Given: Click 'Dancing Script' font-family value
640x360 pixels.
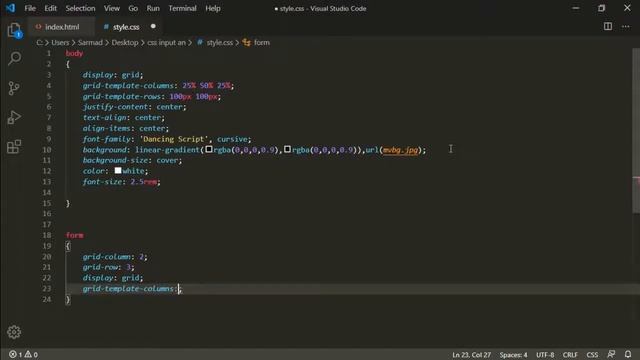Looking at the screenshot, I should 174,139.
